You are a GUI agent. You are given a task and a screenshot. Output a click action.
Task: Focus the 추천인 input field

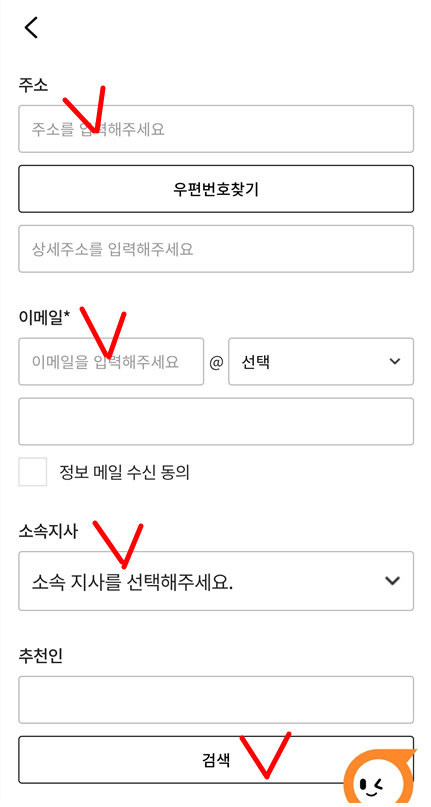[x=216, y=700]
